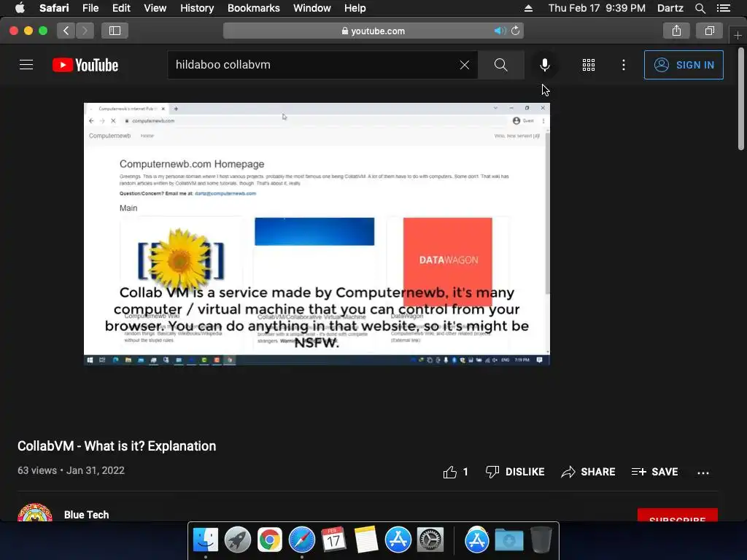Image resolution: width=747 pixels, height=560 pixels.
Task: Open the Safari menu
Action: coord(54,8)
